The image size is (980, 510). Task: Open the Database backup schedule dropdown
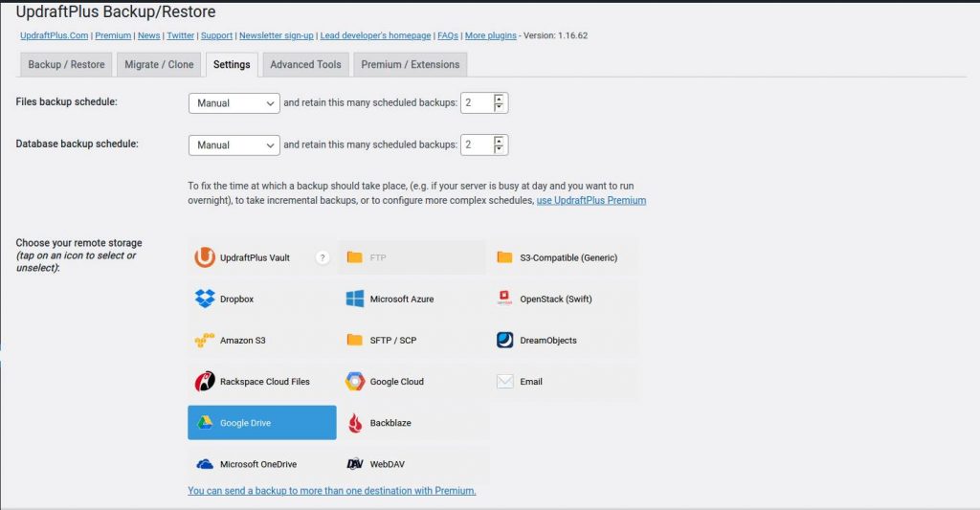(234, 145)
